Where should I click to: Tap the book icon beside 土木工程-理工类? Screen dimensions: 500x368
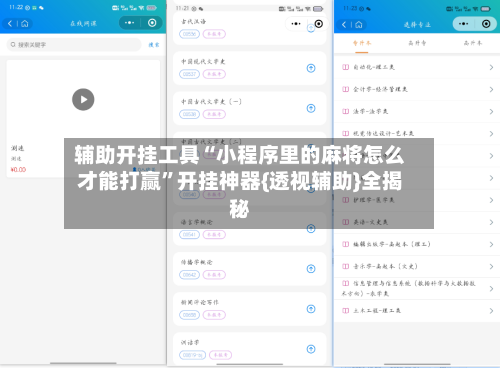346,311
